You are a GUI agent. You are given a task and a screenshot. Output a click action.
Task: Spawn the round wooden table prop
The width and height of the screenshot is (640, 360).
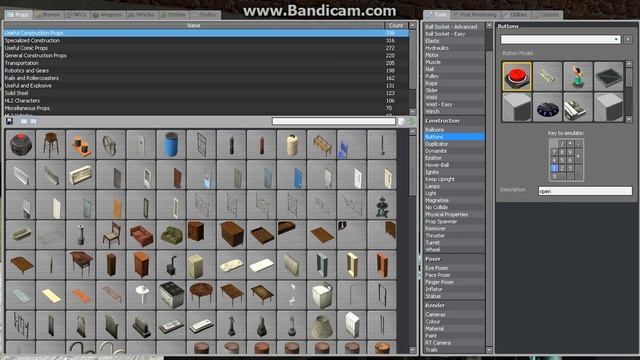point(201,295)
